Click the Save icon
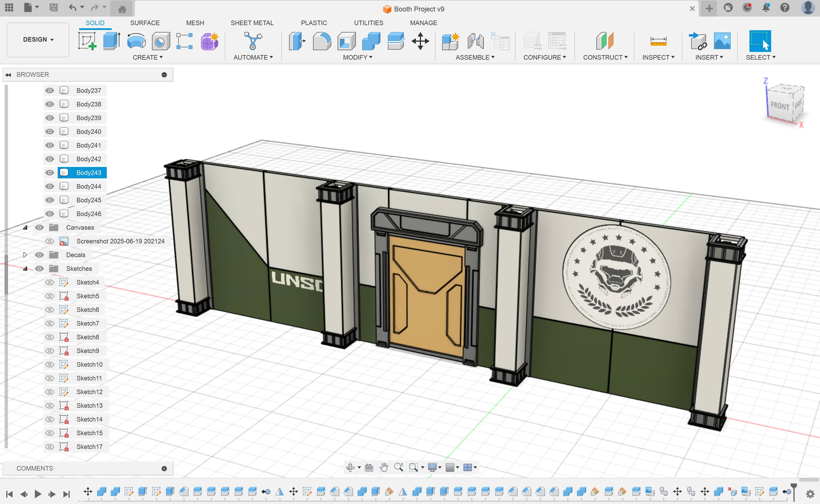This screenshot has width=820, height=504. (x=53, y=7)
